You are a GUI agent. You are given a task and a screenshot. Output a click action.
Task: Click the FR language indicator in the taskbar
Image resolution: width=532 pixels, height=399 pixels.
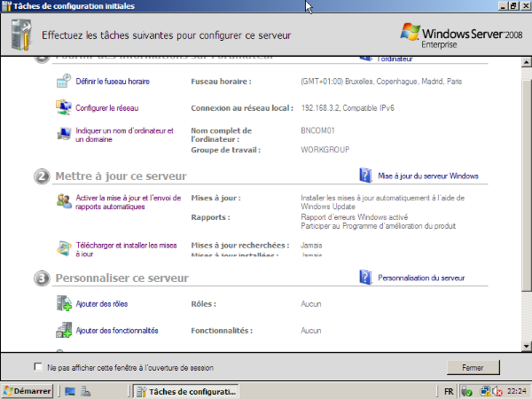pos(450,390)
